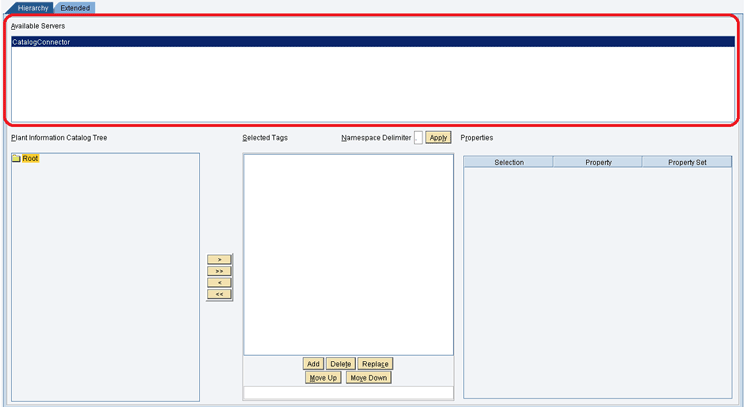Click the Delete button
This screenshot has width=745, height=407.
pos(340,364)
